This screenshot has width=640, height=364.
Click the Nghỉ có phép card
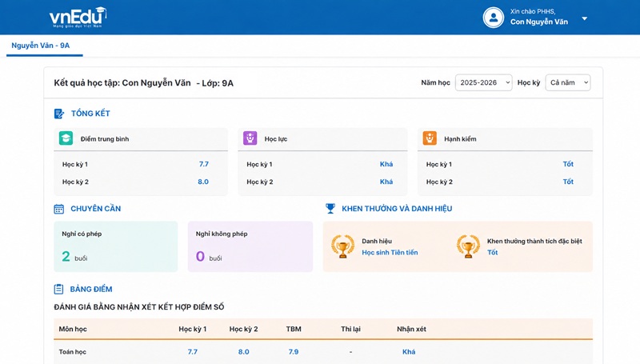click(x=116, y=246)
